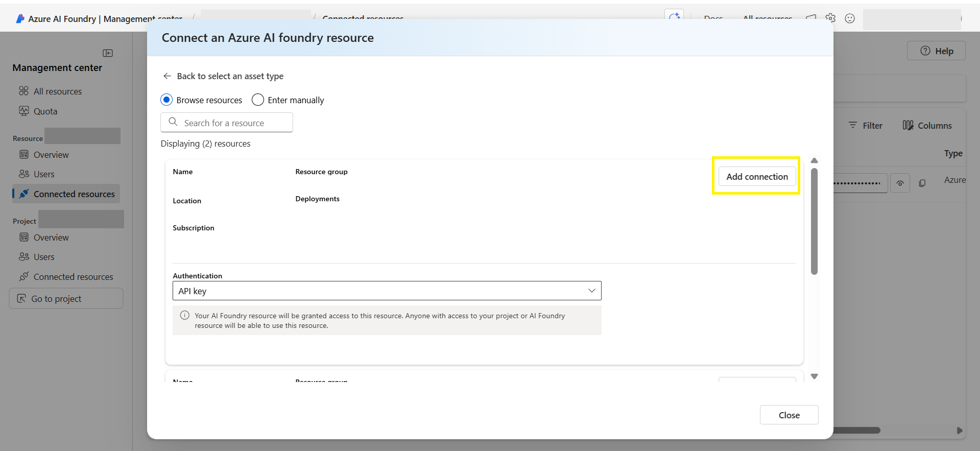Viewport: 980px width, 451px height.
Task: Click the Azure AI Foundry logo icon
Action: 20,19
